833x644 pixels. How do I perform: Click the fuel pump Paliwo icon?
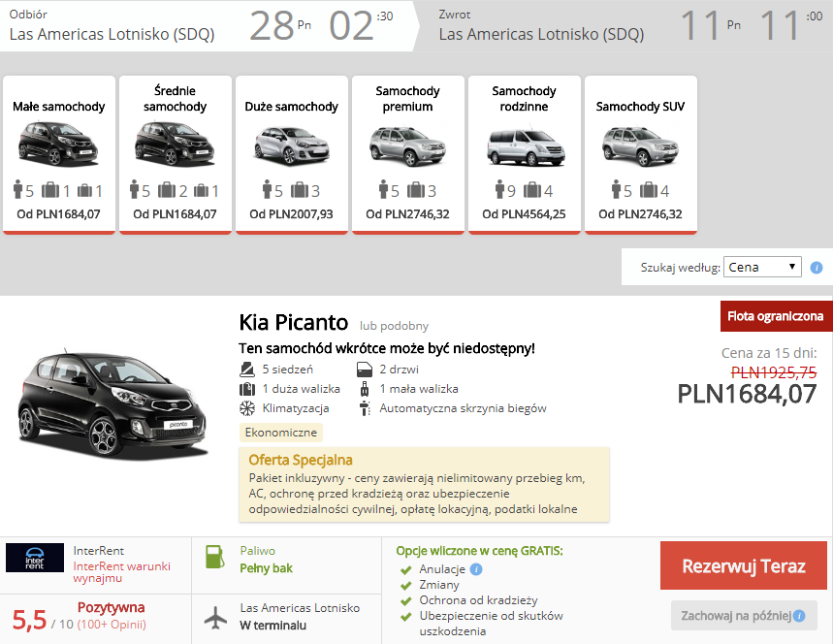[214, 557]
